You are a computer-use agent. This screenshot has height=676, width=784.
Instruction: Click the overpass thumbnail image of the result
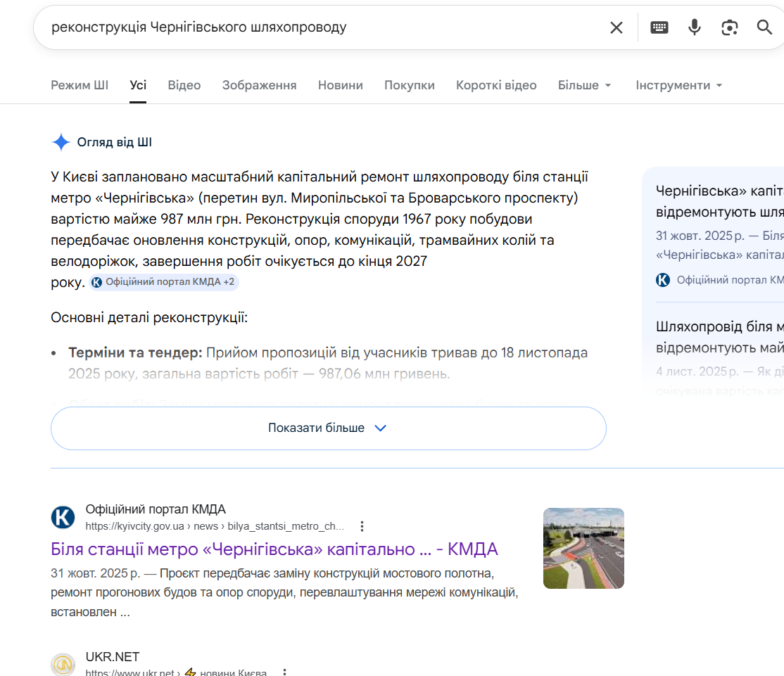pos(583,548)
